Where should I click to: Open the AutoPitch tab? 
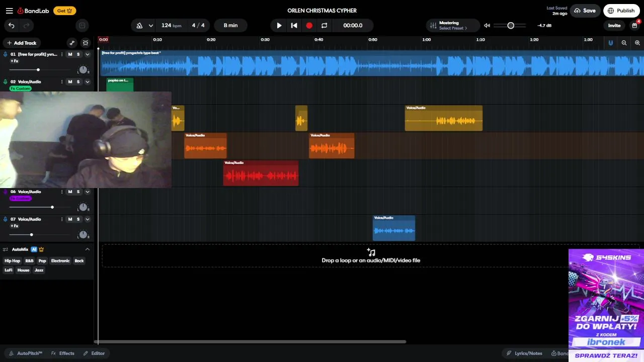coord(26,353)
